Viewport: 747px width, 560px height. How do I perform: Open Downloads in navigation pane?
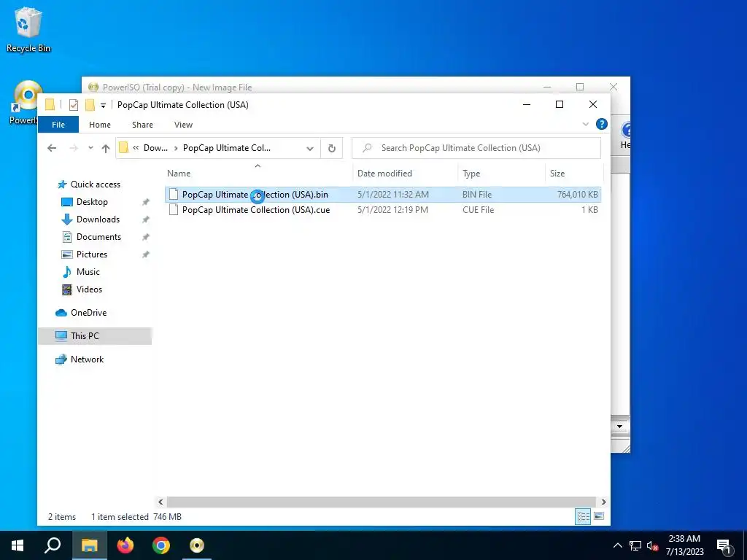98,219
